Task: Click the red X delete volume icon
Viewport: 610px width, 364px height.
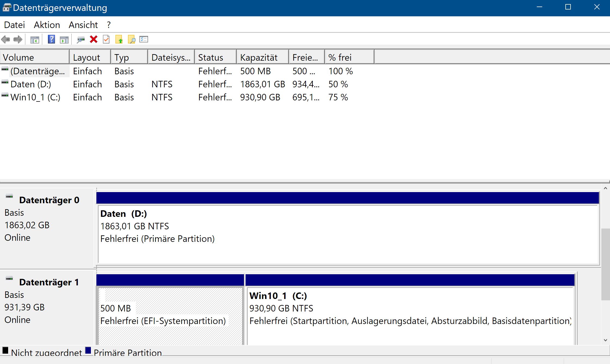Action: pos(94,39)
